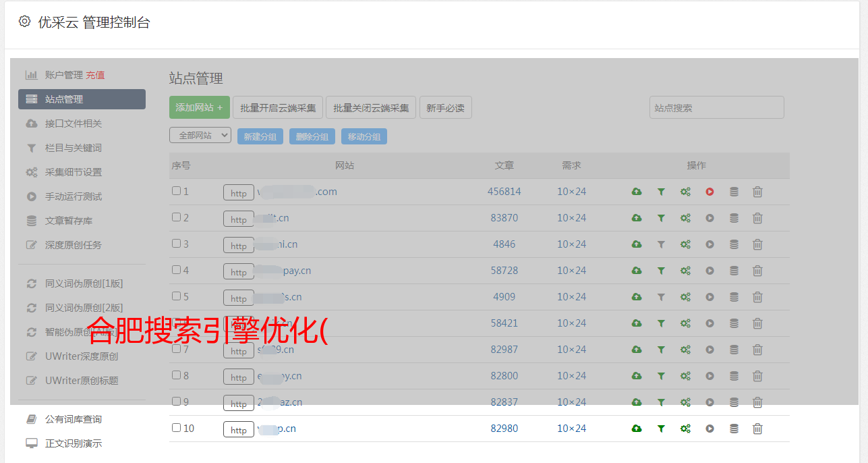Click article count 456814
This screenshot has width=868, height=463.
click(x=504, y=192)
